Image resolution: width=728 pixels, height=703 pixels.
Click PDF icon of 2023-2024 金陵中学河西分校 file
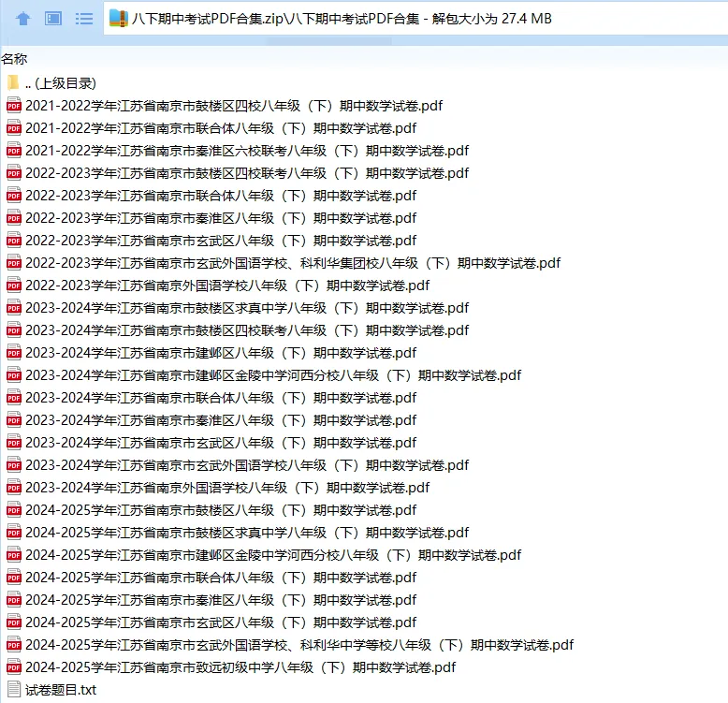[x=14, y=375]
